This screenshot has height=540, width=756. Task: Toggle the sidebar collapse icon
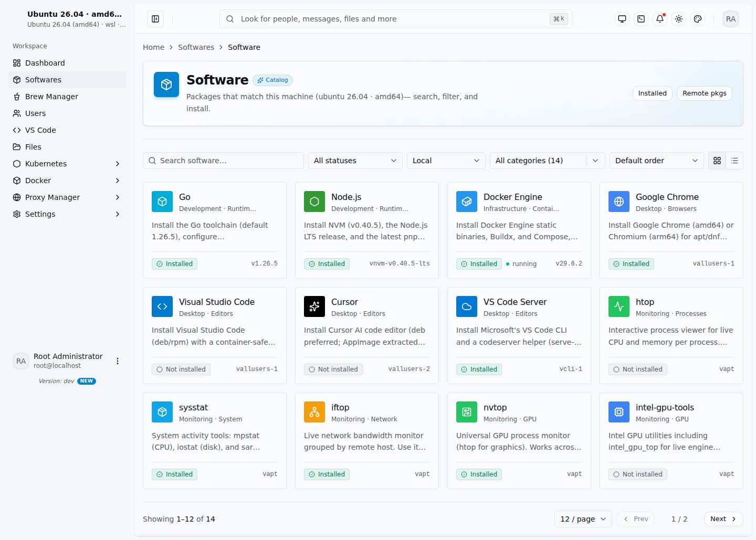click(x=155, y=19)
